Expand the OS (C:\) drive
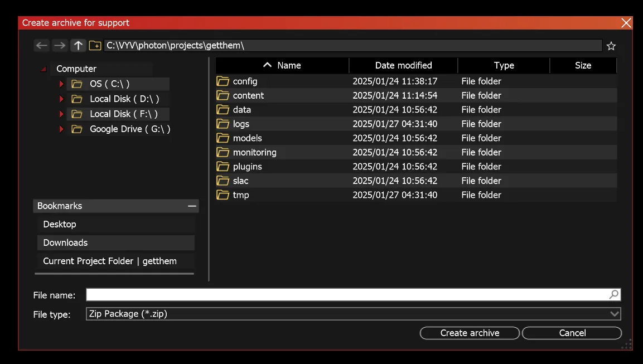 (61, 84)
